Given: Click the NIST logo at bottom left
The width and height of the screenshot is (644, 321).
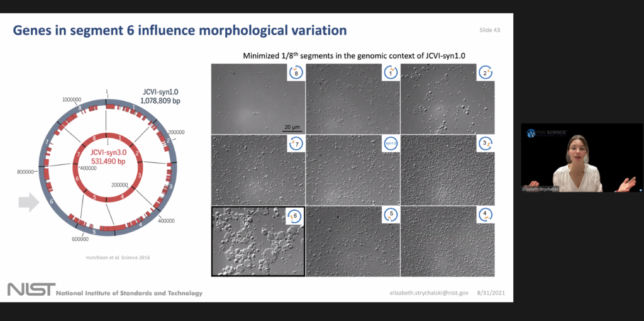Looking at the screenshot, I should pyautogui.click(x=30, y=290).
